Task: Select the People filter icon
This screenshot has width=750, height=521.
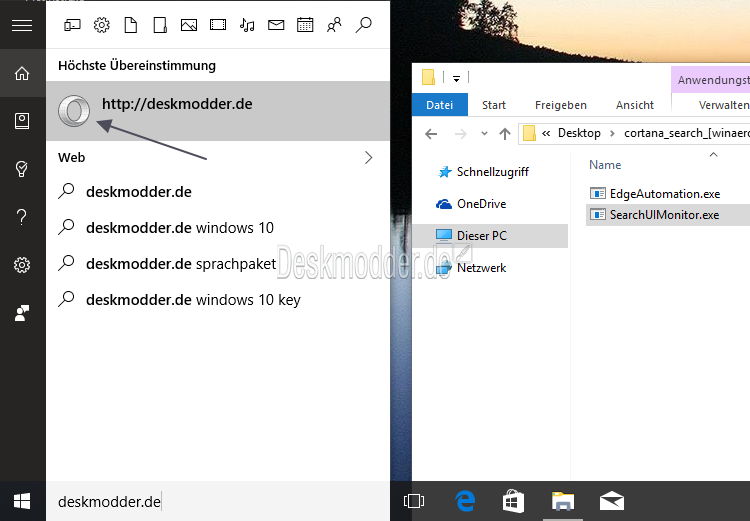Action: click(334, 25)
